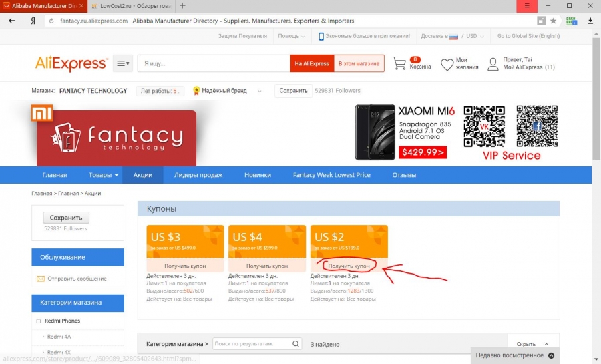
Task: Open the Yandex home icon
Action: coord(33,21)
